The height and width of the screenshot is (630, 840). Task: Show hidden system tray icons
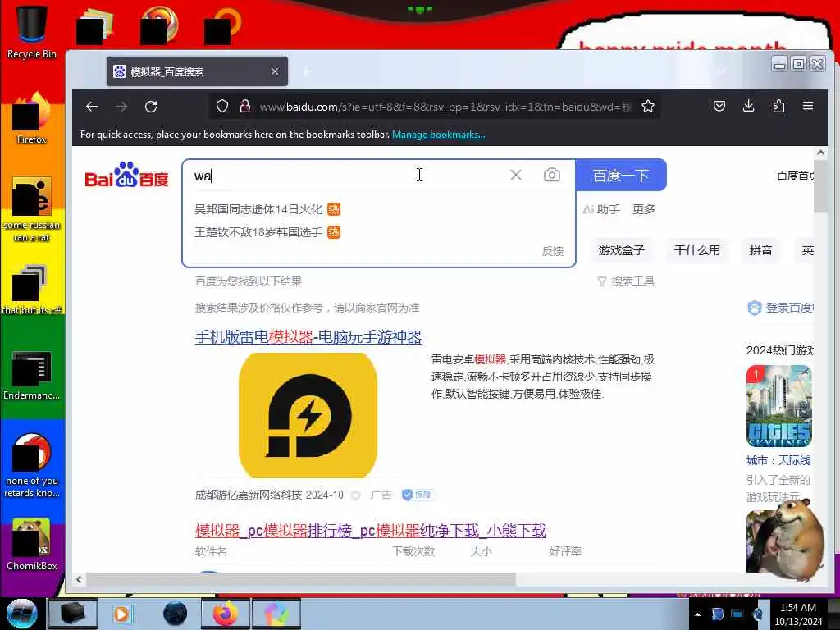tap(697, 614)
